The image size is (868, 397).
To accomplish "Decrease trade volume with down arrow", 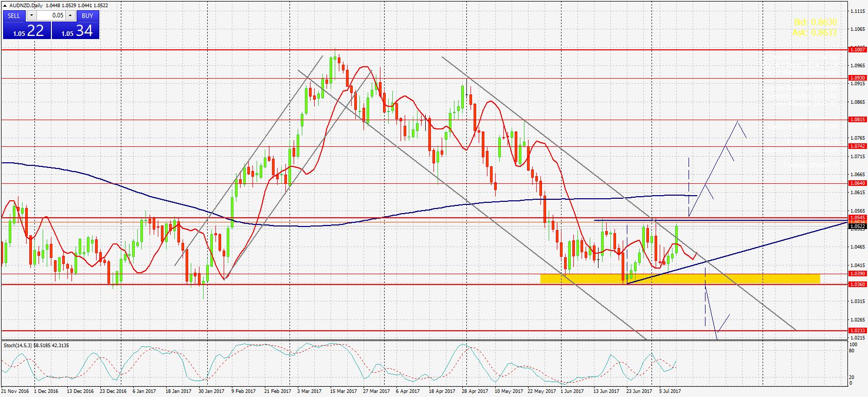I will click(31, 15).
